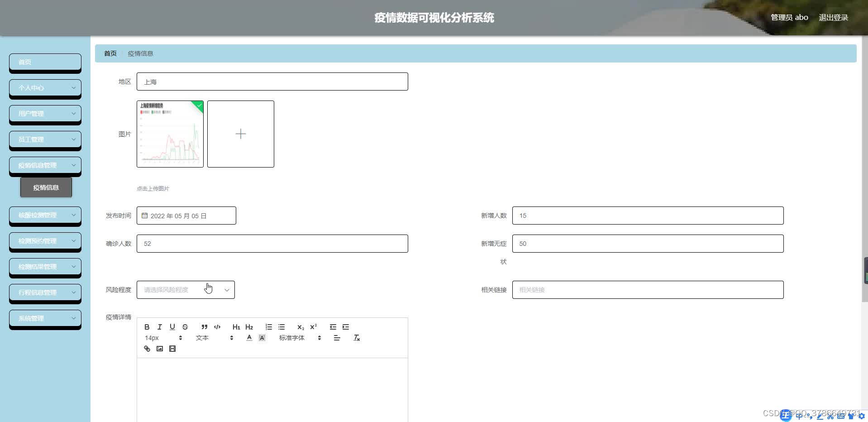Screen dimensions: 868x422
Task: Decrease the text indent
Action: [x=333, y=327]
